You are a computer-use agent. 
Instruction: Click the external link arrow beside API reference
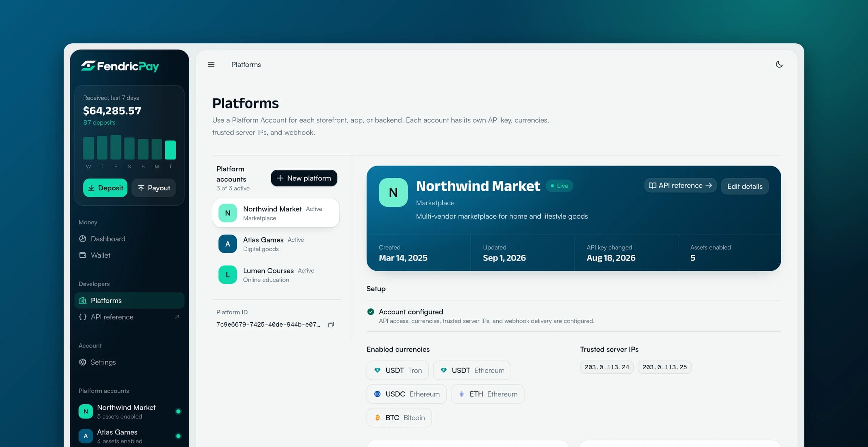(x=177, y=317)
